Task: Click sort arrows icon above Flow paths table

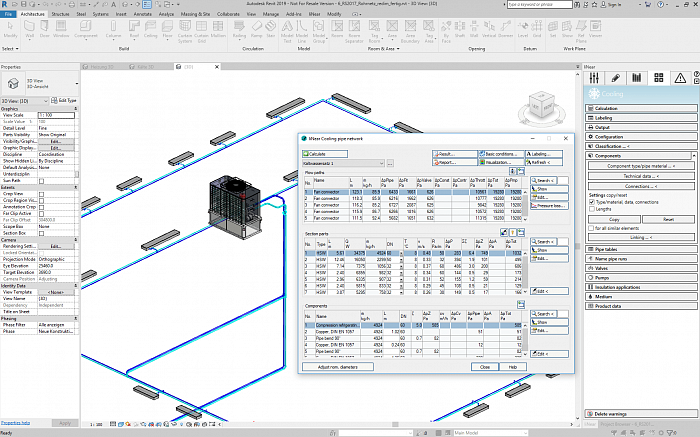Action: pos(512,171)
